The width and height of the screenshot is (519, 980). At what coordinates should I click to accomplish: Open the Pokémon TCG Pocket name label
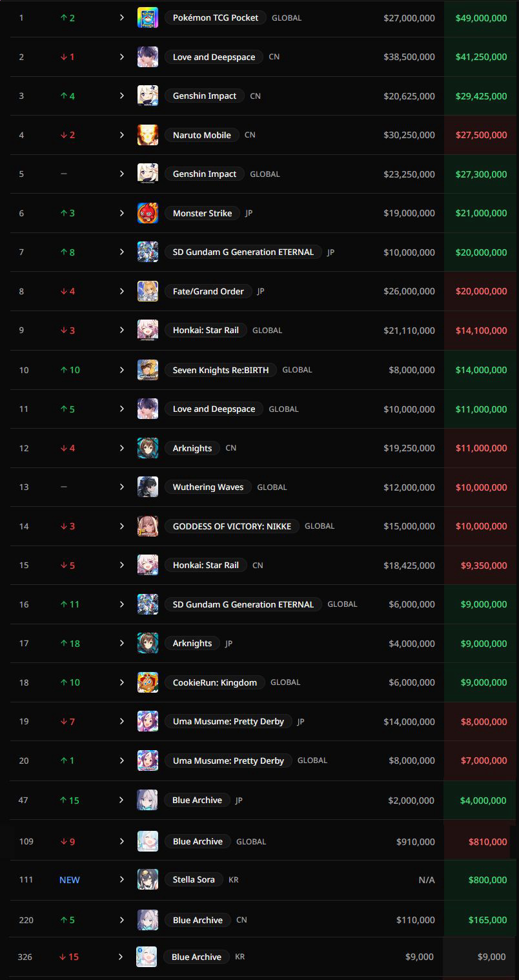point(216,18)
